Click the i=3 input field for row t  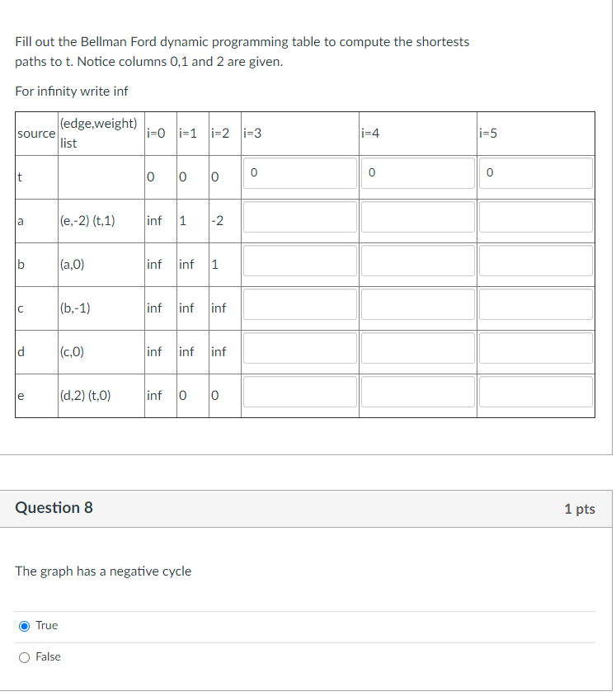(x=299, y=173)
